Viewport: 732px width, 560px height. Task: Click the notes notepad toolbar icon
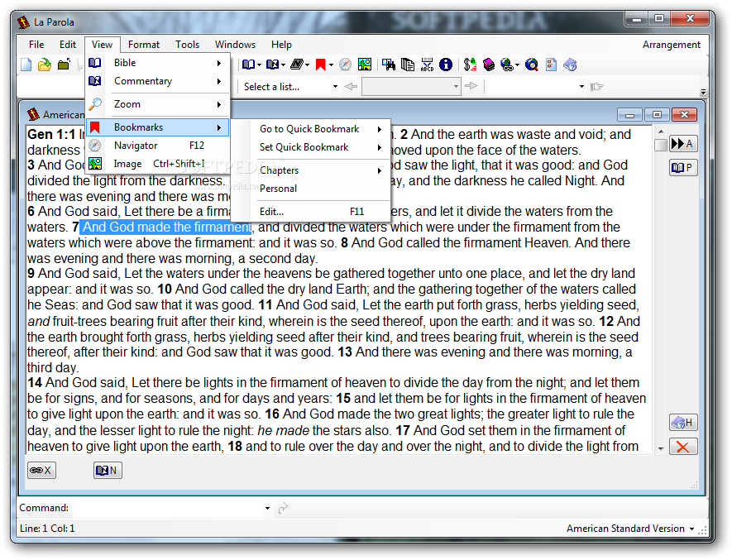point(297,65)
